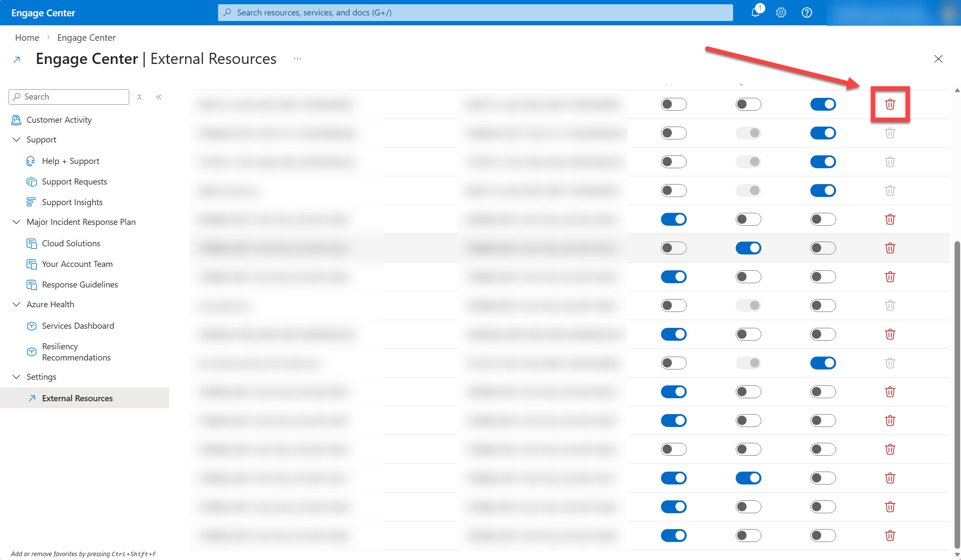This screenshot has width=961, height=560.
Task: Click the Support Requests icon
Action: pos(31,182)
